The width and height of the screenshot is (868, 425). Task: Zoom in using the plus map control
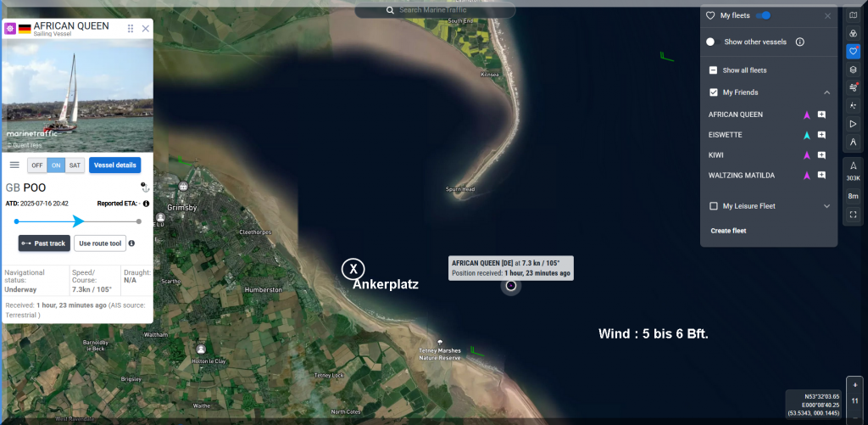(854, 384)
